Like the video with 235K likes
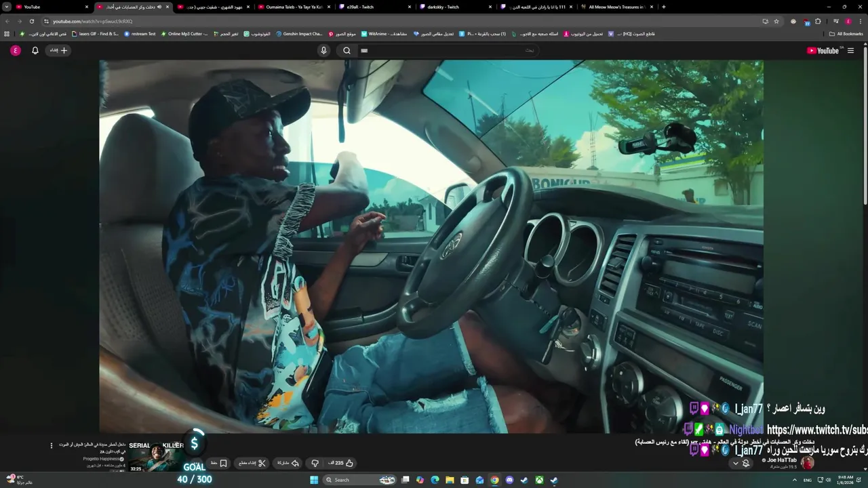This screenshot has height=488, width=868. [341, 463]
